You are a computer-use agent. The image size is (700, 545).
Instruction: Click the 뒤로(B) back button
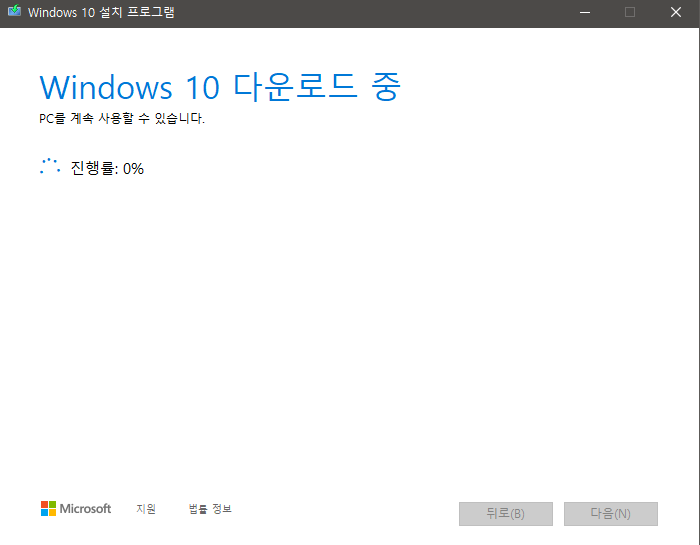[x=506, y=514]
